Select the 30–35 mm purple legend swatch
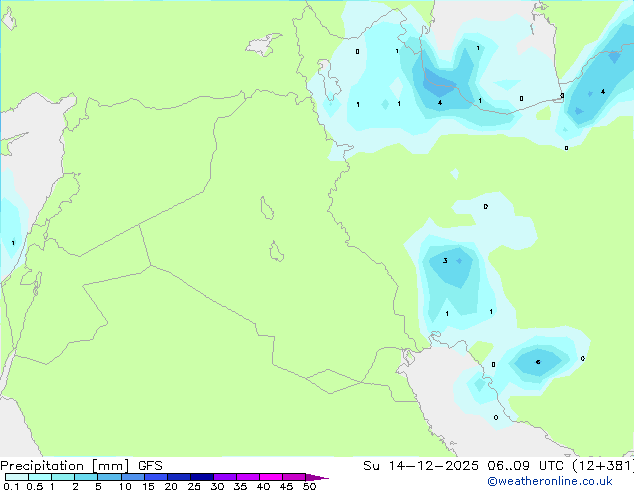Viewport: 634px width, 490px height. point(225,477)
